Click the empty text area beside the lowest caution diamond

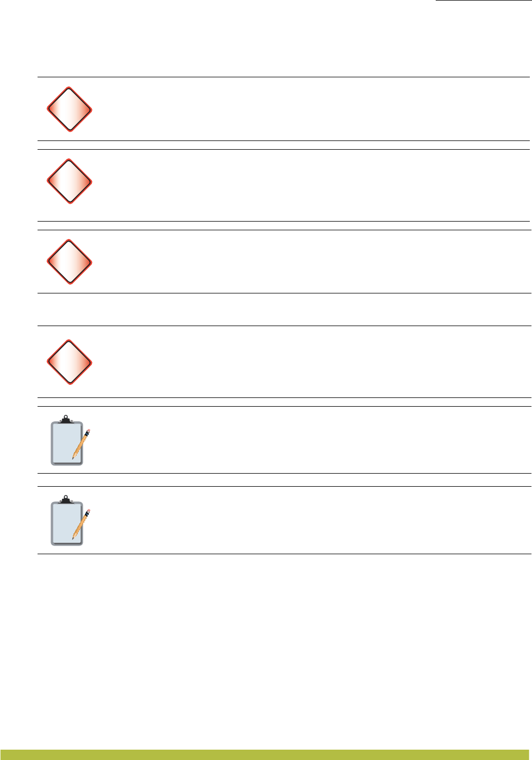(x=310, y=362)
